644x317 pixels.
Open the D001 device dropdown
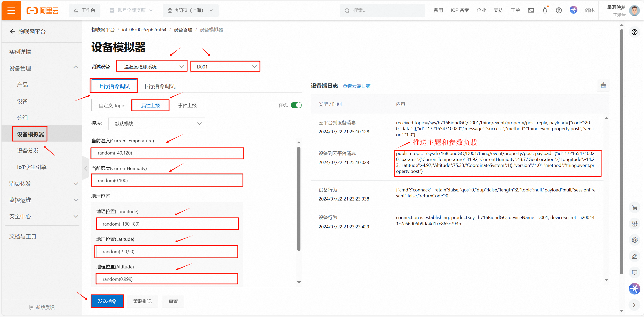225,66
